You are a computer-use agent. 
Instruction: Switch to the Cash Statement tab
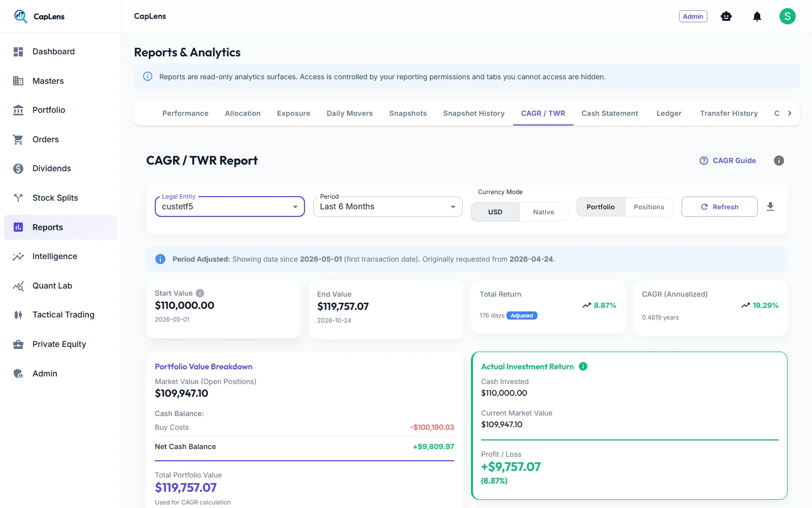tap(610, 113)
